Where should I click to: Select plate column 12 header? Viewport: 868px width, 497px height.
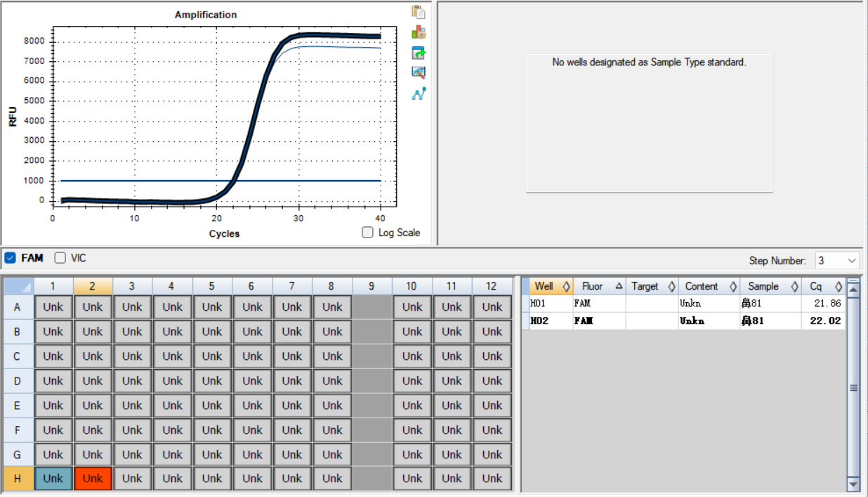[492, 286]
